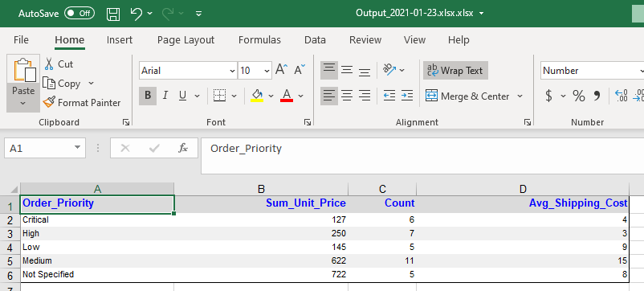Expand the Underline style dropdown arrow

[198, 96]
